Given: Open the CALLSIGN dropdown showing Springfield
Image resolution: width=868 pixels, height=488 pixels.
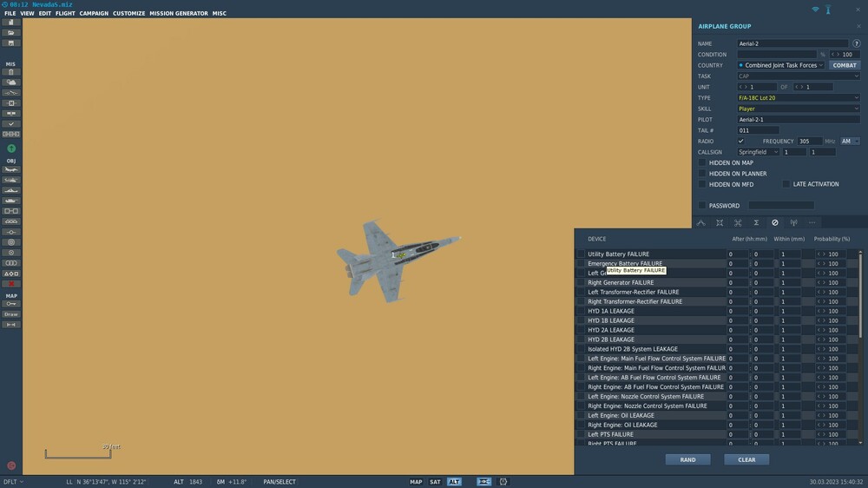Looking at the screenshot, I should click(x=759, y=152).
